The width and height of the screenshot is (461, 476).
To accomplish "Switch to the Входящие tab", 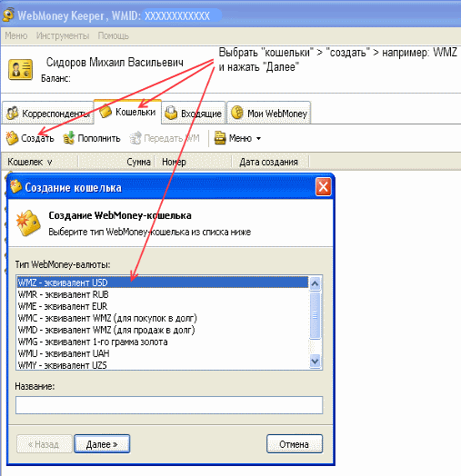I will [x=194, y=114].
